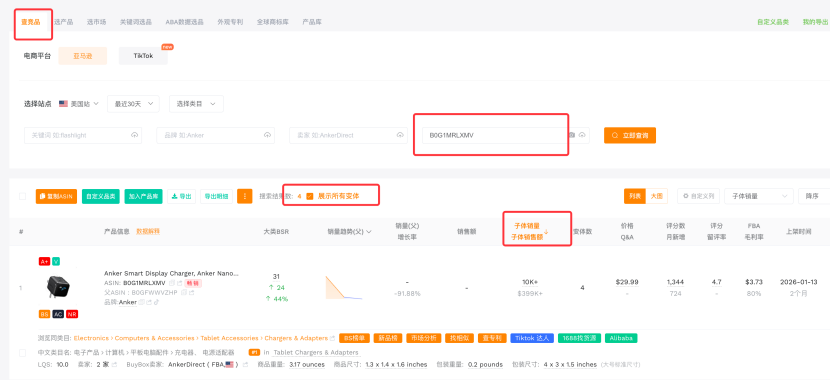The image size is (830, 380).
Task: Copy parent ASIN B0GFWWVZHP via copy icon
Action: click(184, 292)
